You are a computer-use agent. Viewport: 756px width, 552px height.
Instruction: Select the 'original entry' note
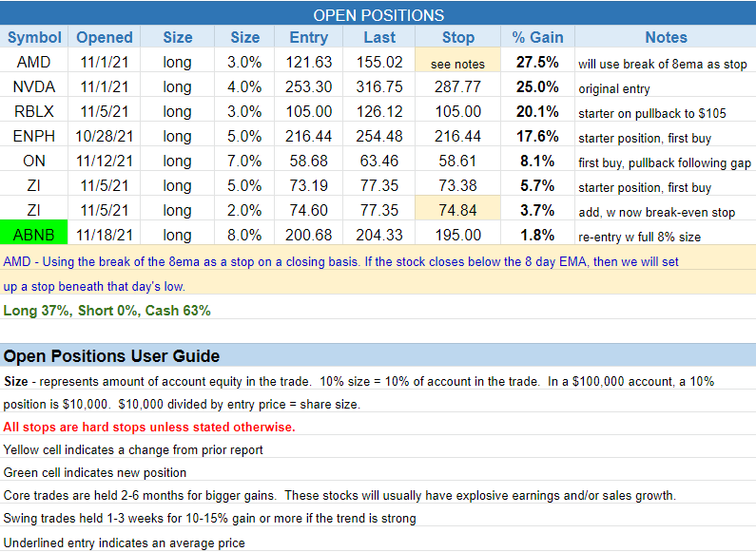click(613, 88)
